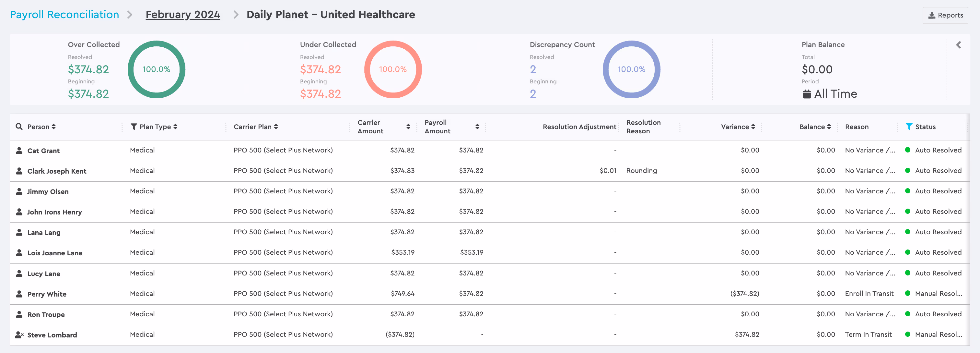Image resolution: width=980 pixels, height=353 pixels.
Task: Click the $0.01 resolution adjustment value
Action: 608,171
